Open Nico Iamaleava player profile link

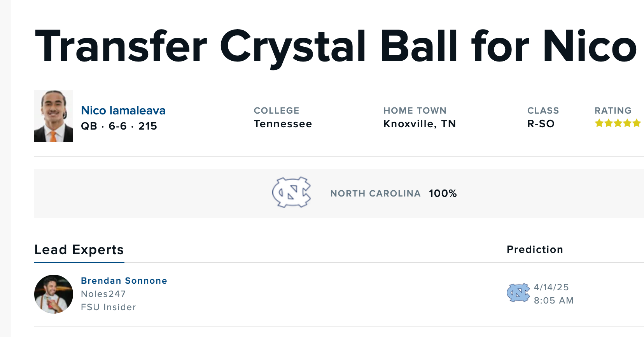click(x=123, y=111)
